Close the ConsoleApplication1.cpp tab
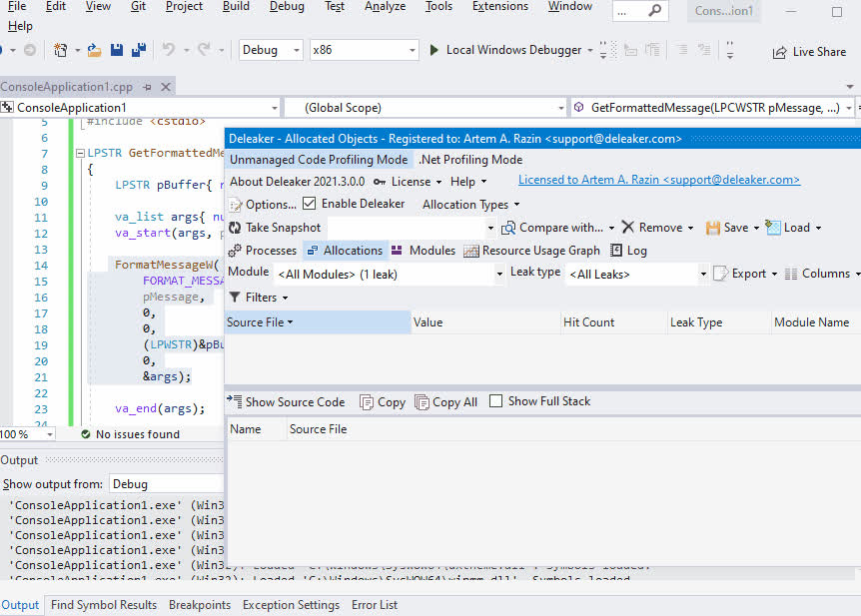This screenshot has width=861, height=616. [165, 87]
